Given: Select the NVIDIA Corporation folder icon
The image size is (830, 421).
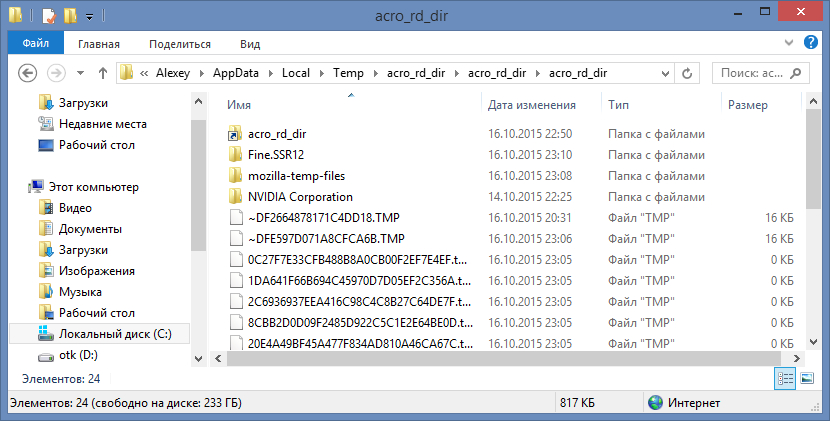Looking at the screenshot, I should point(236,197).
